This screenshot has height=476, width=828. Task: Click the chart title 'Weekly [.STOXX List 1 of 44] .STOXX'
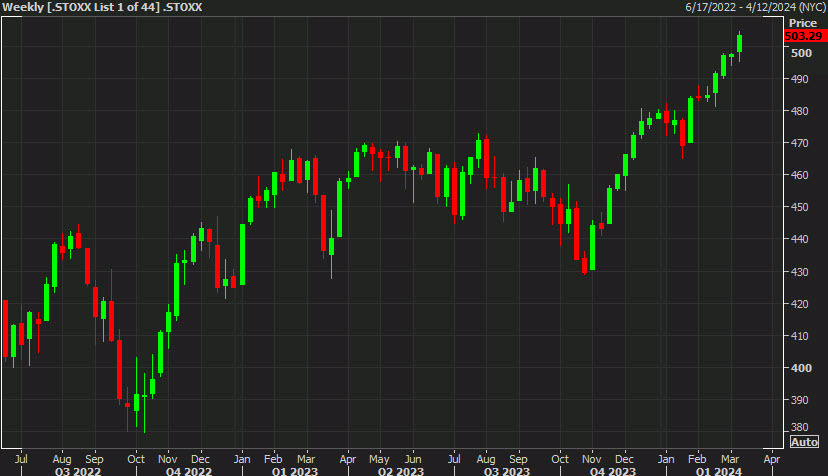coord(102,7)
